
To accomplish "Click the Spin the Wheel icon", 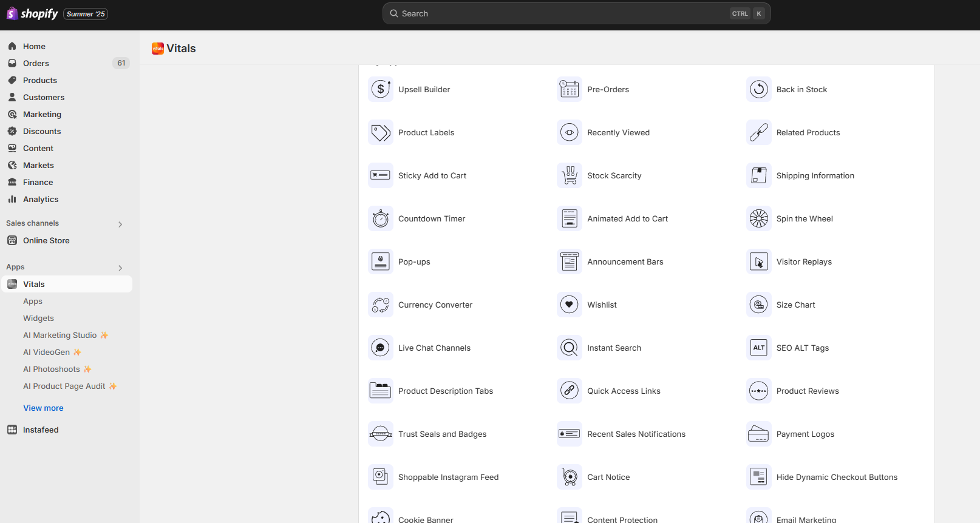I will (x=759, y=218).
